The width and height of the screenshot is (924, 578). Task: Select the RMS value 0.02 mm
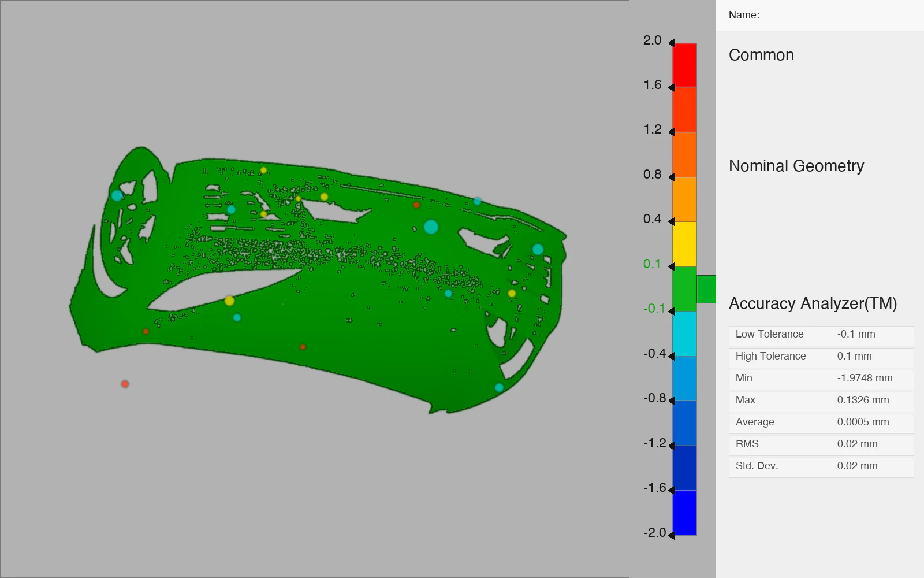[858, 444]
